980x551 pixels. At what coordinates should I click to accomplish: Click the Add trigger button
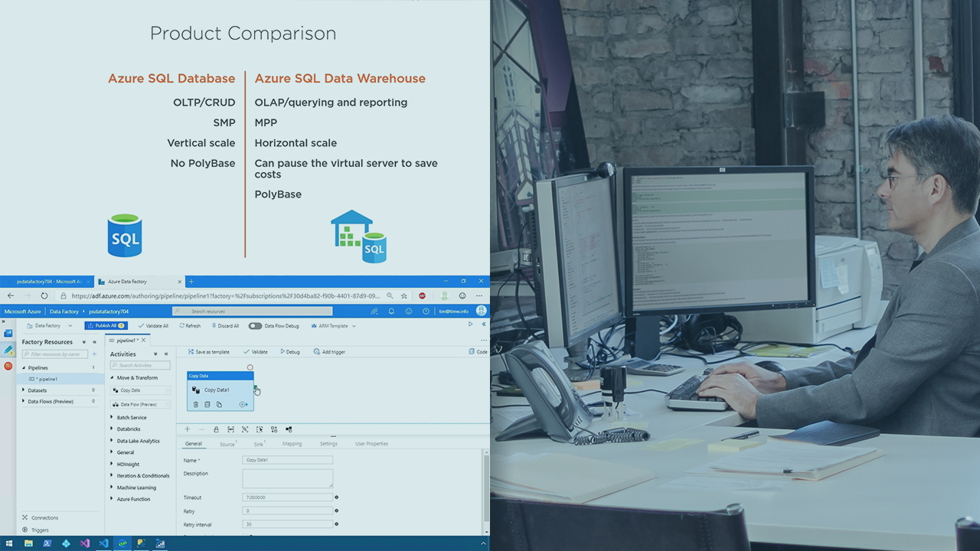click(x=329, y=352)
